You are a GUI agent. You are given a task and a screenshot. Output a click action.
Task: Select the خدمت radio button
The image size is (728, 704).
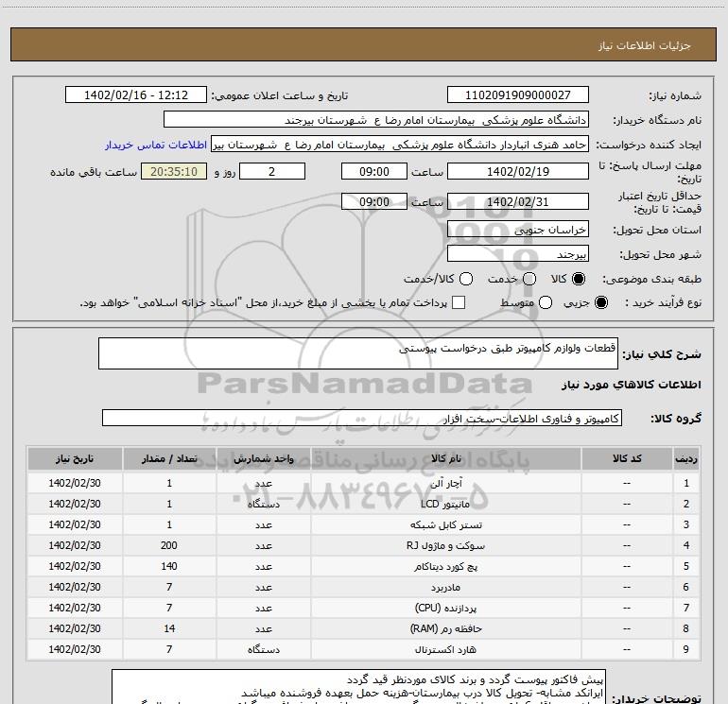pos(529,279)
